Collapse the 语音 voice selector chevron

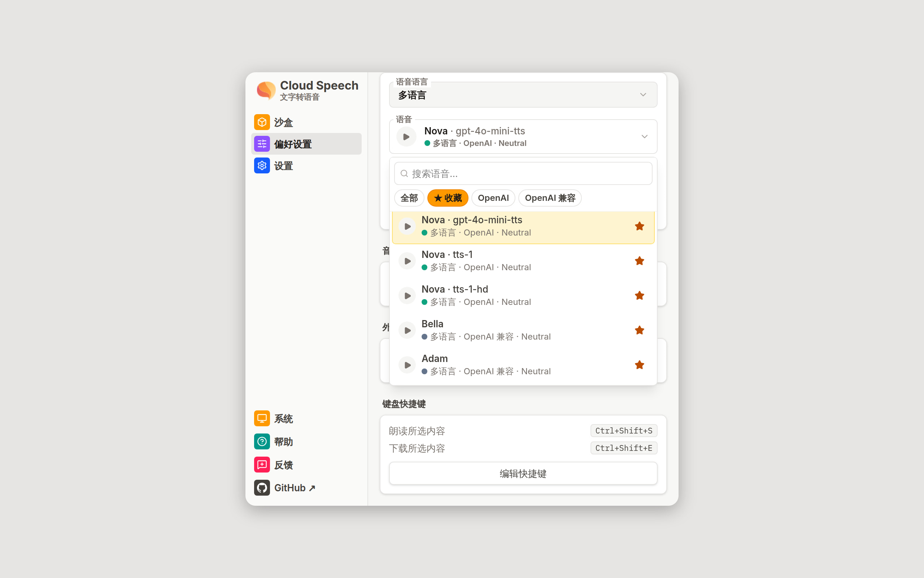(x=645, y=137)
